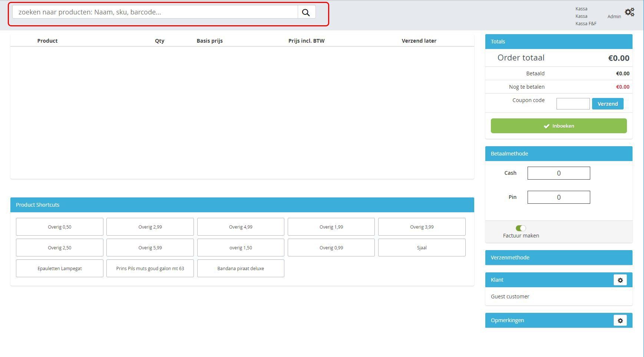Click the Product Shortcuts header
644x357 pixels.
click(242, 205)
